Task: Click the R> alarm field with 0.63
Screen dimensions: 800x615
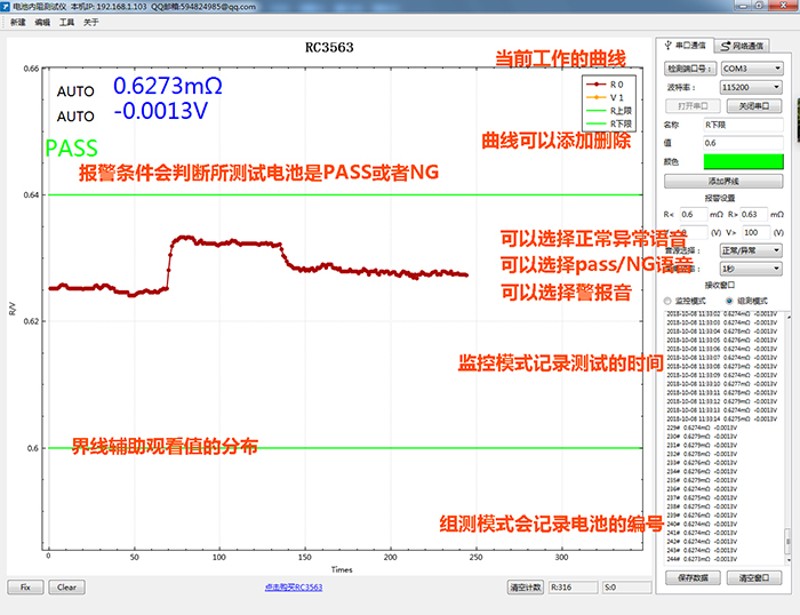Action: point(754,214)
